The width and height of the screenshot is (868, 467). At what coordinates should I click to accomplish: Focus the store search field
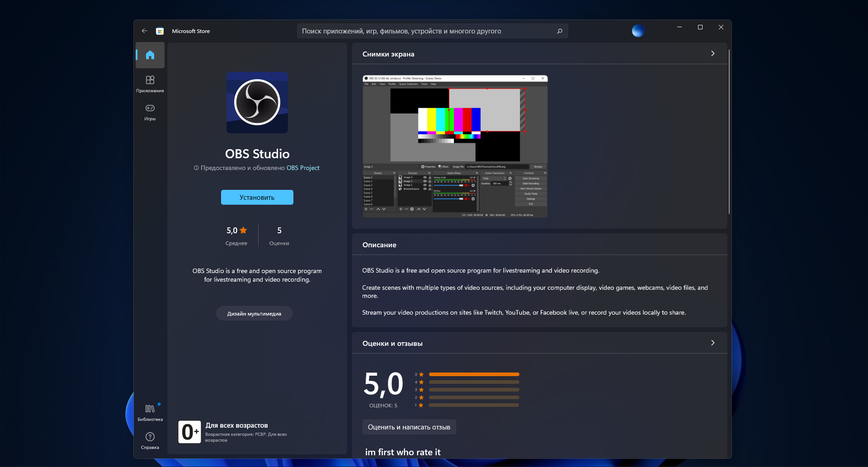432,31
